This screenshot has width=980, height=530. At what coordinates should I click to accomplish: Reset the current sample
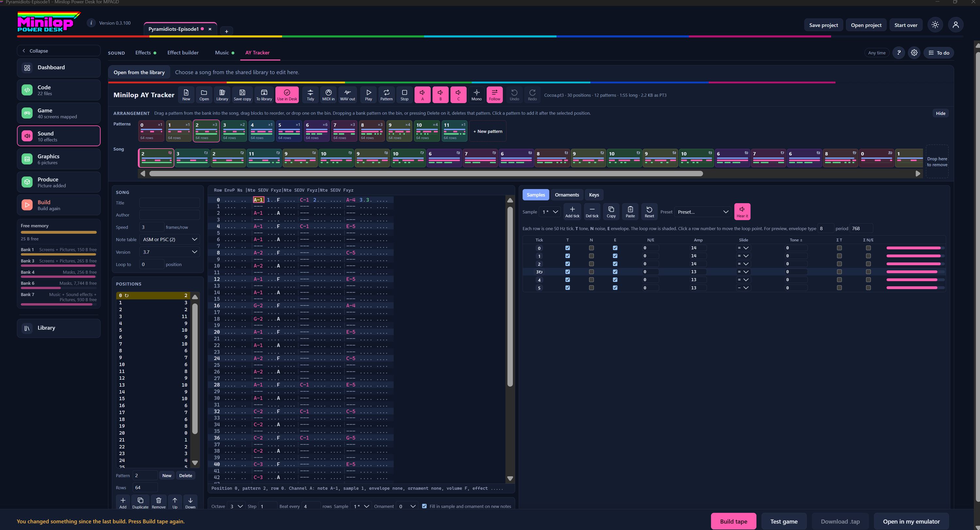[x=649, y=211]
